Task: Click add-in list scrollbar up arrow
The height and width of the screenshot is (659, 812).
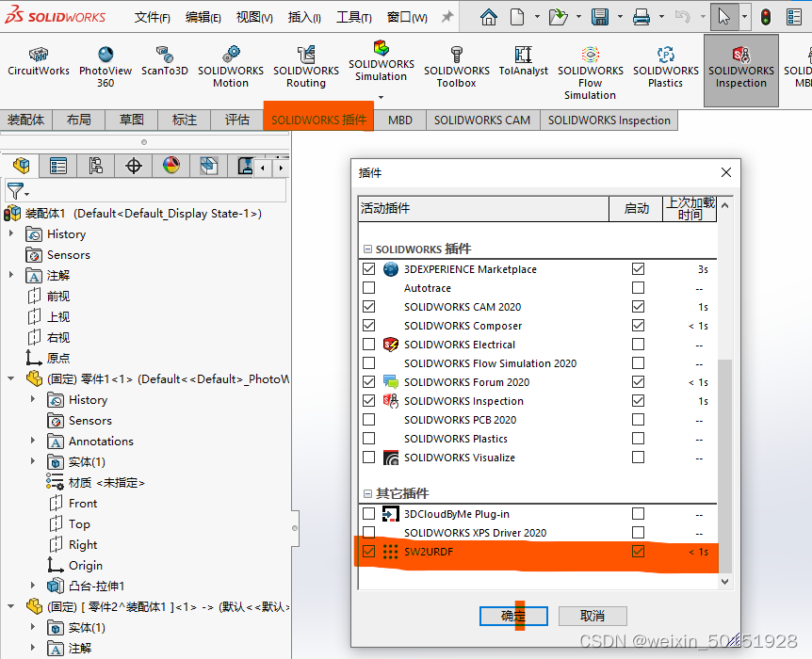Action: coord(725,205)
